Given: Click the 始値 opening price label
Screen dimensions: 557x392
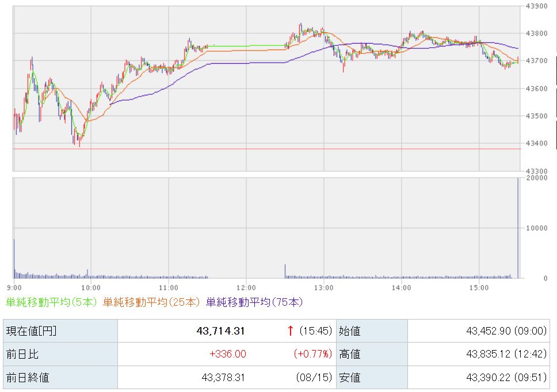Looking at the screenshot, I should point(349,331).
